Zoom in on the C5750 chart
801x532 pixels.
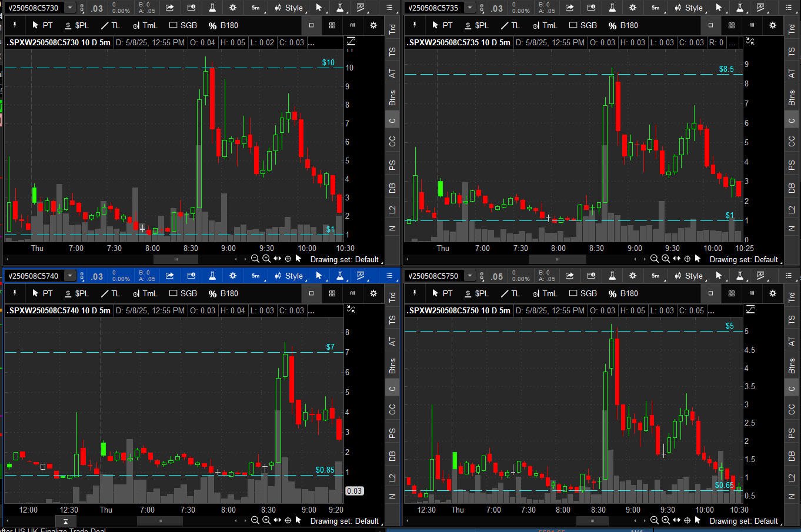pyautogui.click(x=665, y=521)
